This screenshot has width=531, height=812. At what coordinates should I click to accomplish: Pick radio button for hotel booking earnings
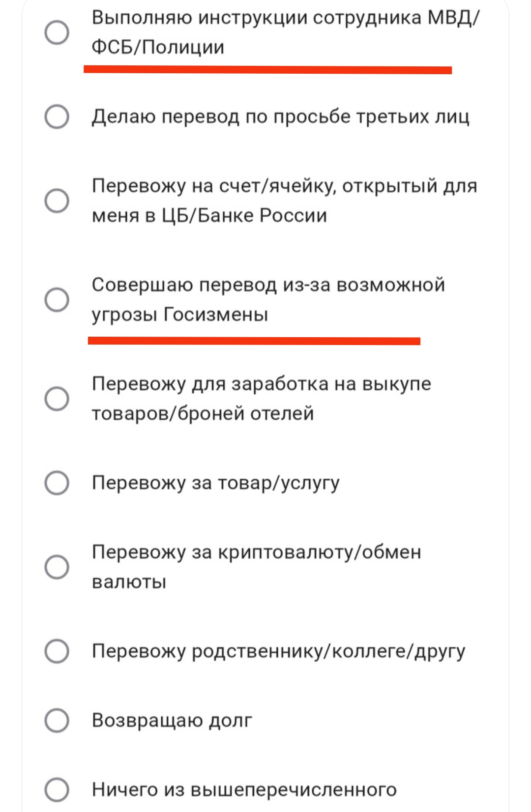(57, 399)
